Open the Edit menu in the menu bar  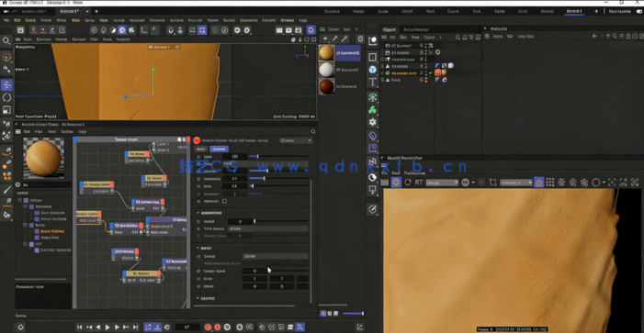point(17,20)
